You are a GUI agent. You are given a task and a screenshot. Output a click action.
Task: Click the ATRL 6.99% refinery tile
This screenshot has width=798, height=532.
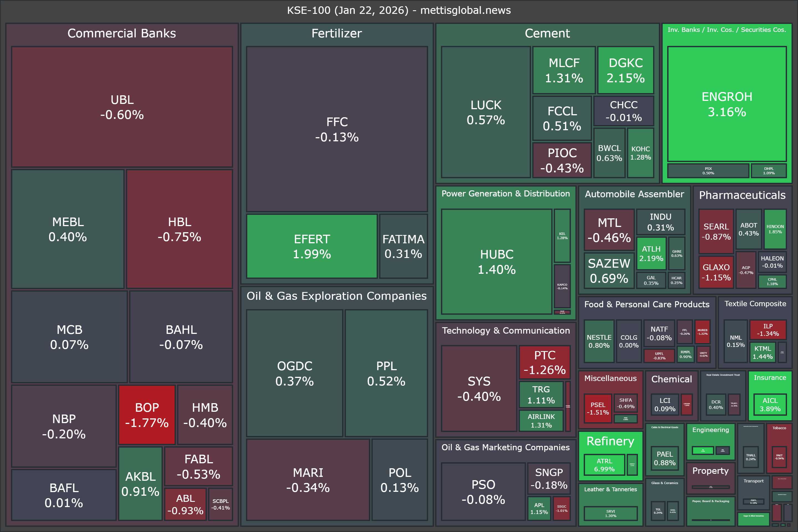[x=604, y=465]
